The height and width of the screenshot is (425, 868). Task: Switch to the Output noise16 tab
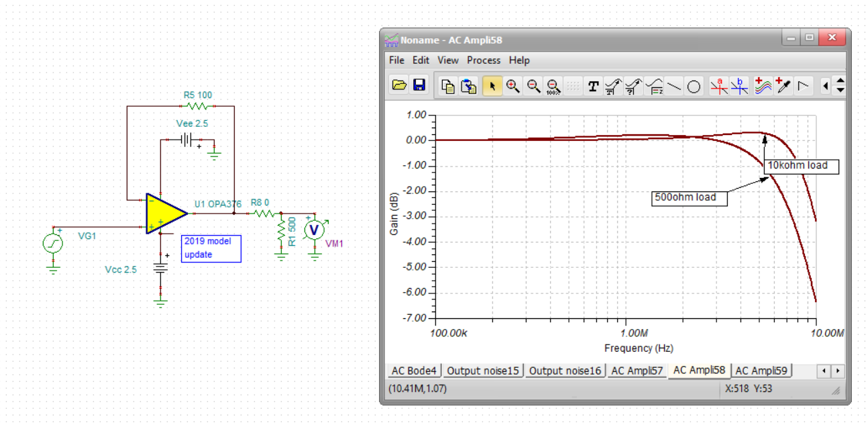point(565,371)
